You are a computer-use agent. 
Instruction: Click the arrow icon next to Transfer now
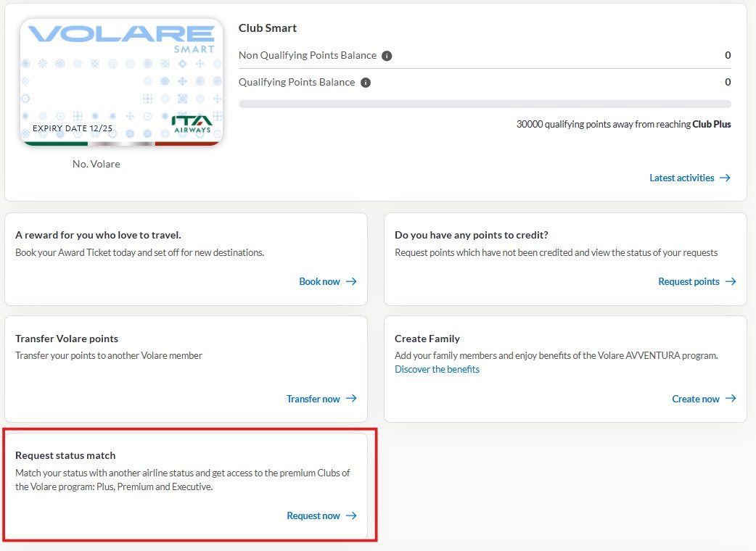351,398
